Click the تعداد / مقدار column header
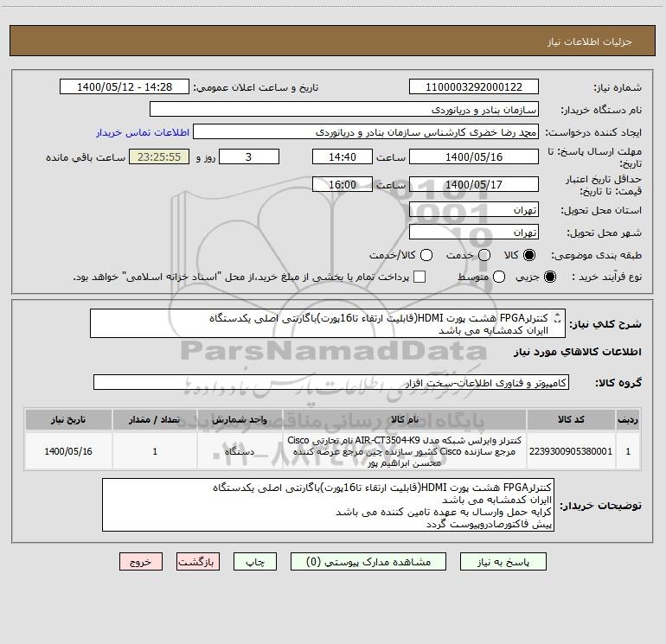The height and width of the screenshot is (644, 666). 155,420
